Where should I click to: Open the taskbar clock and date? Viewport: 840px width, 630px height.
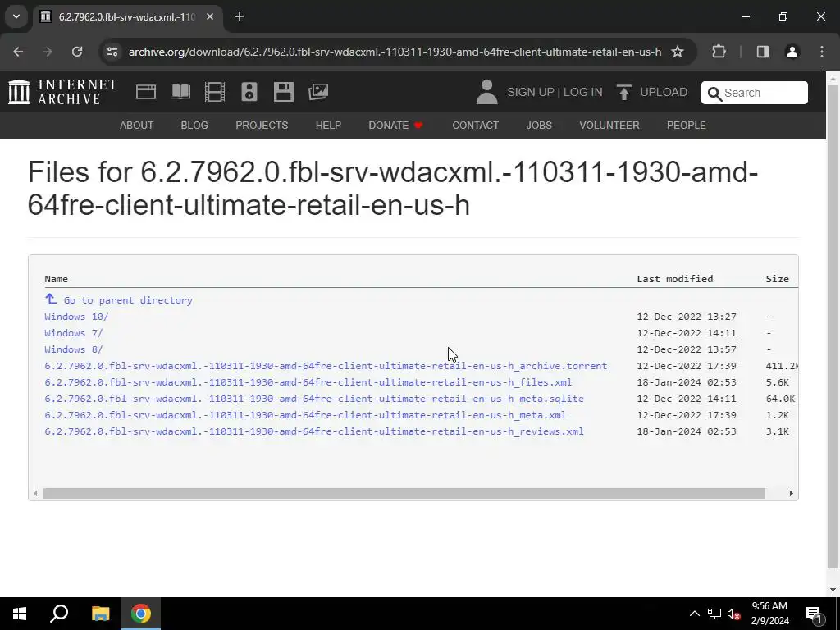click(x=769, y=614)
